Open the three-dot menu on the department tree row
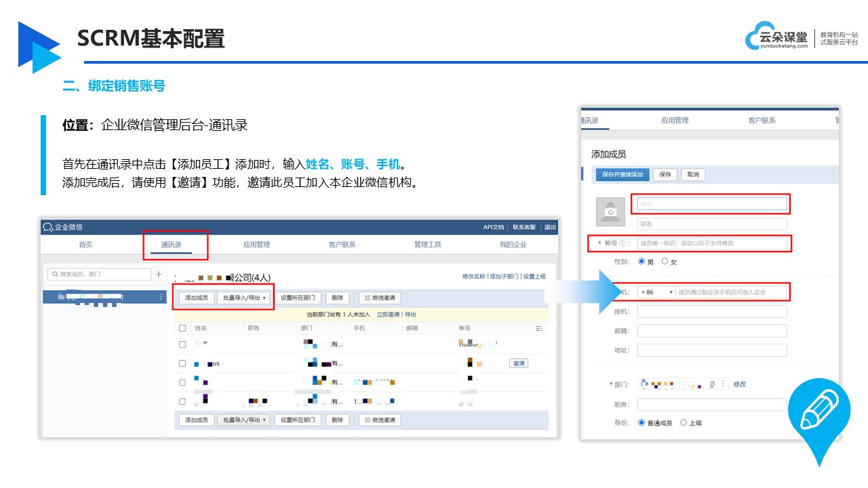 pyautogui.click(x=161, y=297)
